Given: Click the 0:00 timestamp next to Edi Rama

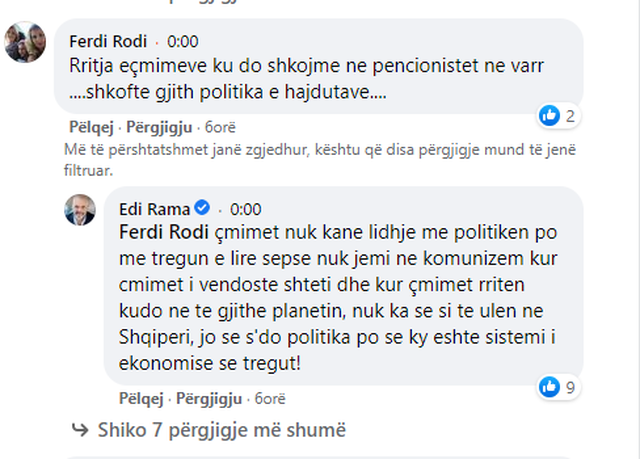Looking at the screenshot, I should (245, 209).
